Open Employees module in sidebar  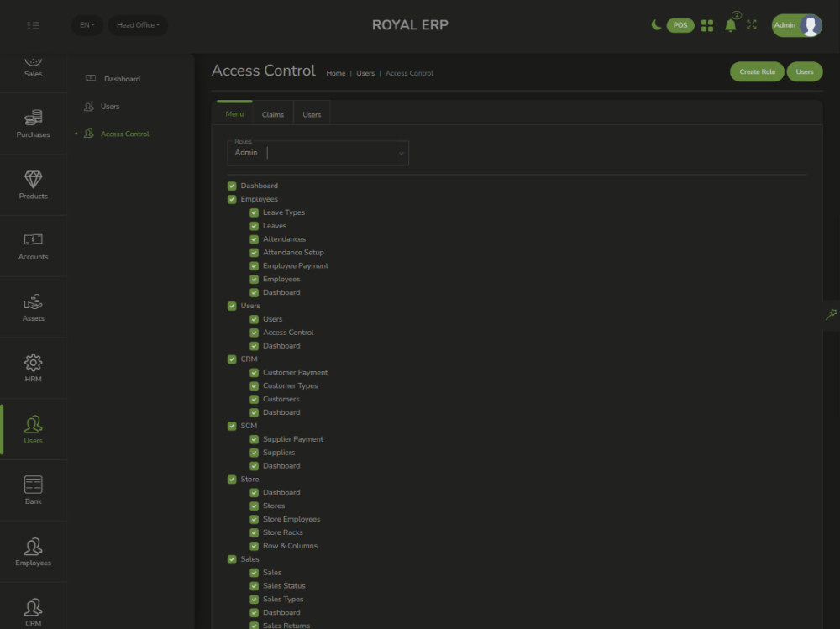tap(34, 552)
